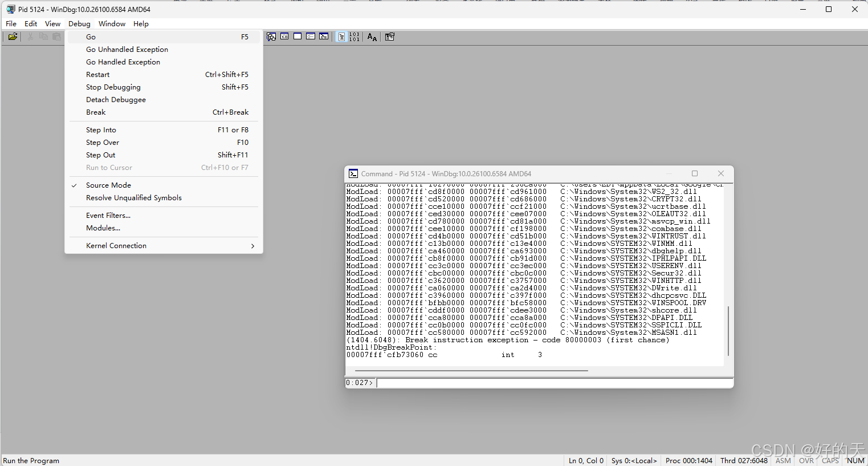The width and height of the screenshot is (868, 466).
Task: Open a source file with the folder icon
Action: click(x=13, y=37)
